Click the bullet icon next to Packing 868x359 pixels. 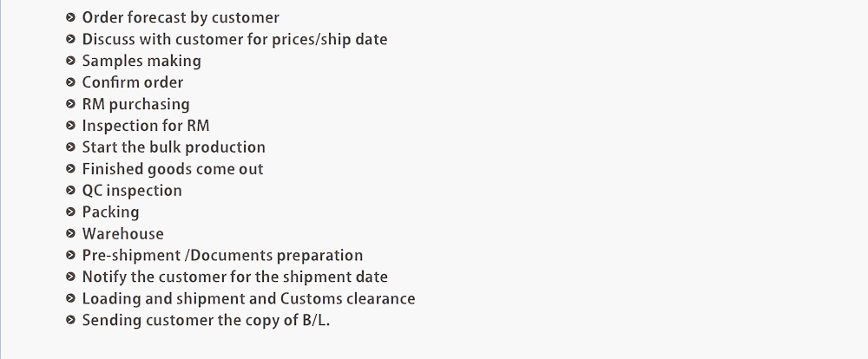(x=70, y=212)
